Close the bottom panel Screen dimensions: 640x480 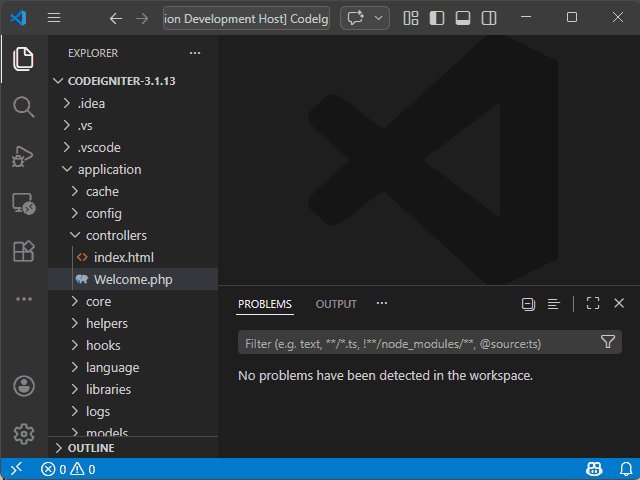[619, 303]
